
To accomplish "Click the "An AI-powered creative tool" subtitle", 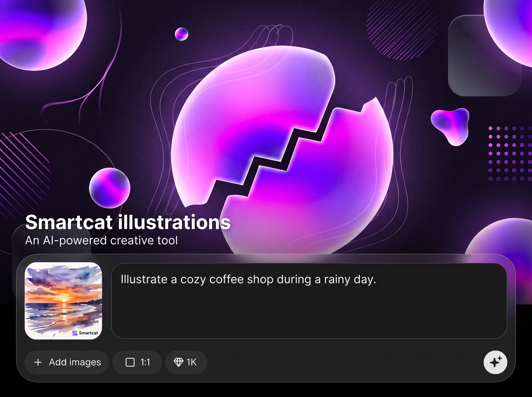I will (x=102, y=241).
